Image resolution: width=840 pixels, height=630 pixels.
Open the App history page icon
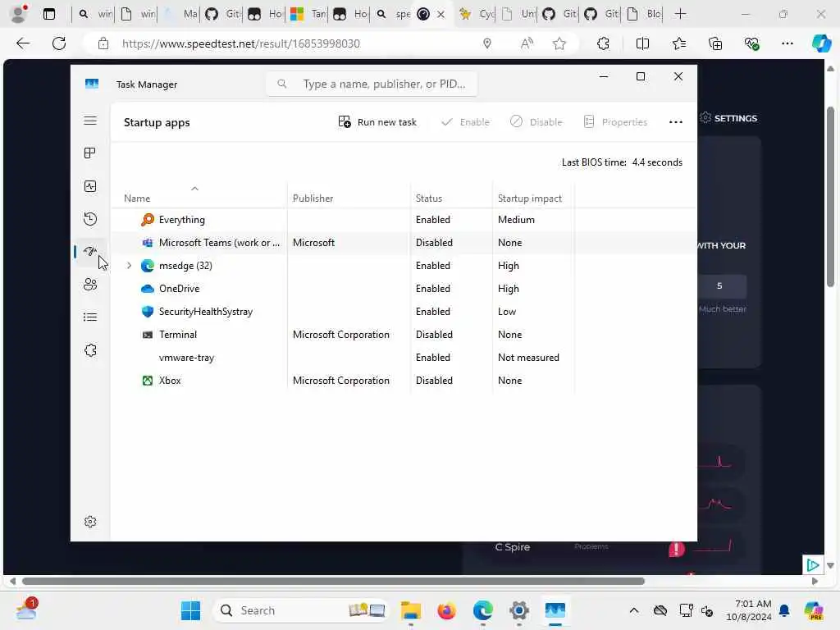90,218
